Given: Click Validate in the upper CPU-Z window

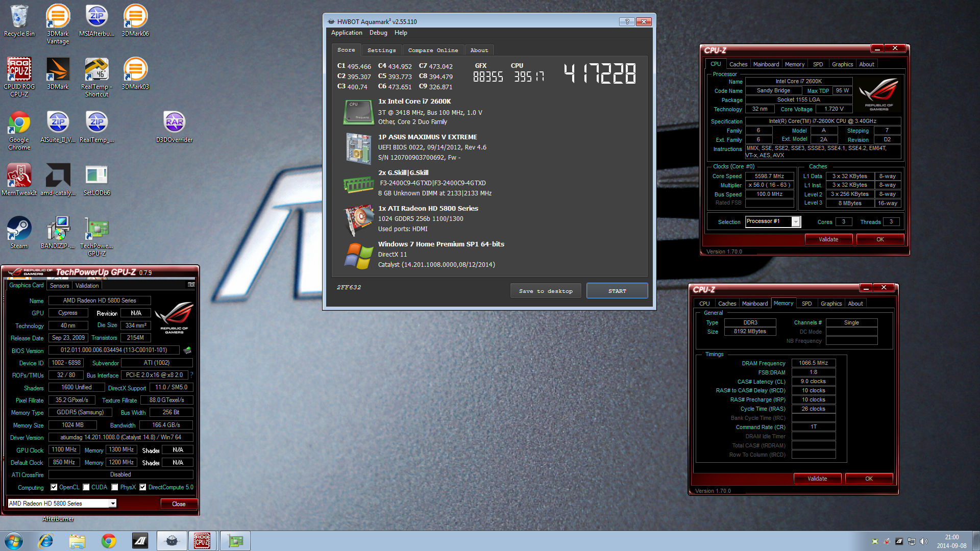Looking at the screenshot, I should point(828,239).
